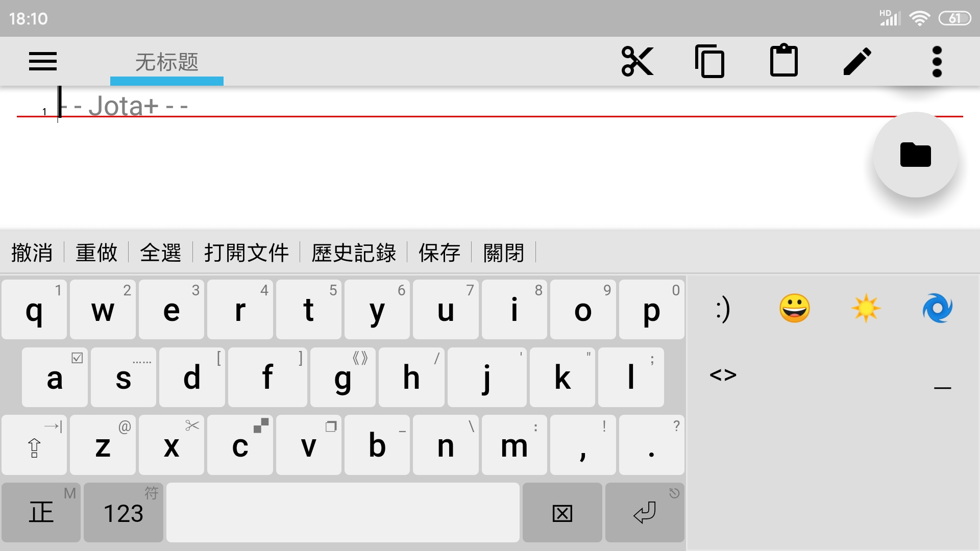Open the hamburger navigation menu
This screenshot has width=980, height=551.
(43, 61)
